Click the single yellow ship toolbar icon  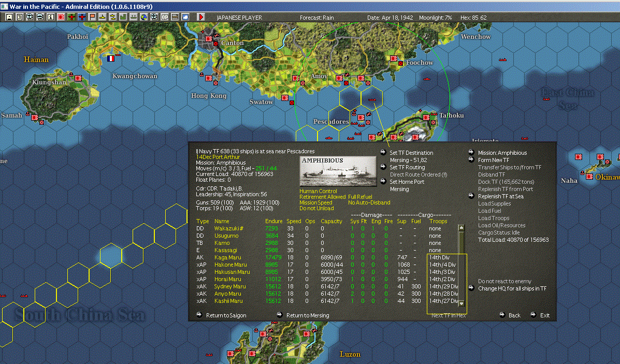103,17
